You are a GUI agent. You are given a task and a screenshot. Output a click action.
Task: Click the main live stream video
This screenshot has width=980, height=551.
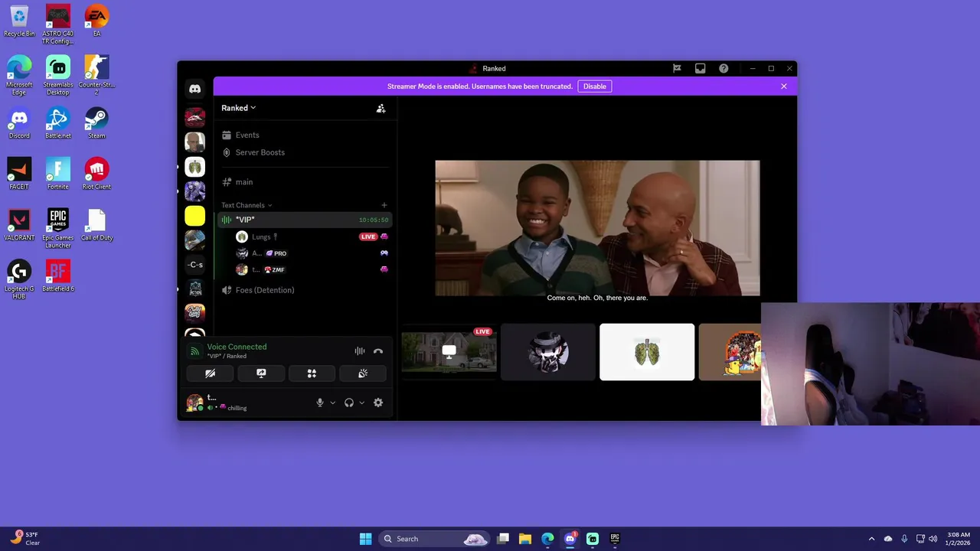coord(597,228)
